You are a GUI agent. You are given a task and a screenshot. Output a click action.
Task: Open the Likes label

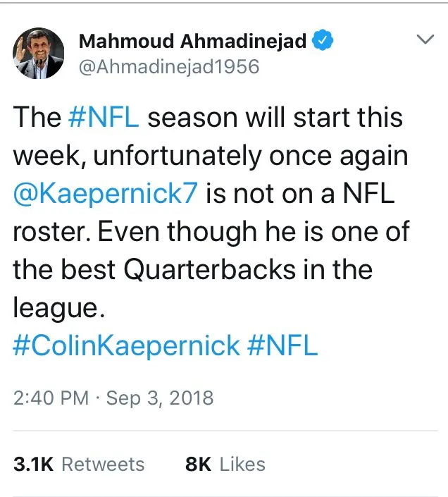pyautogui.click(x=242, y=464)
